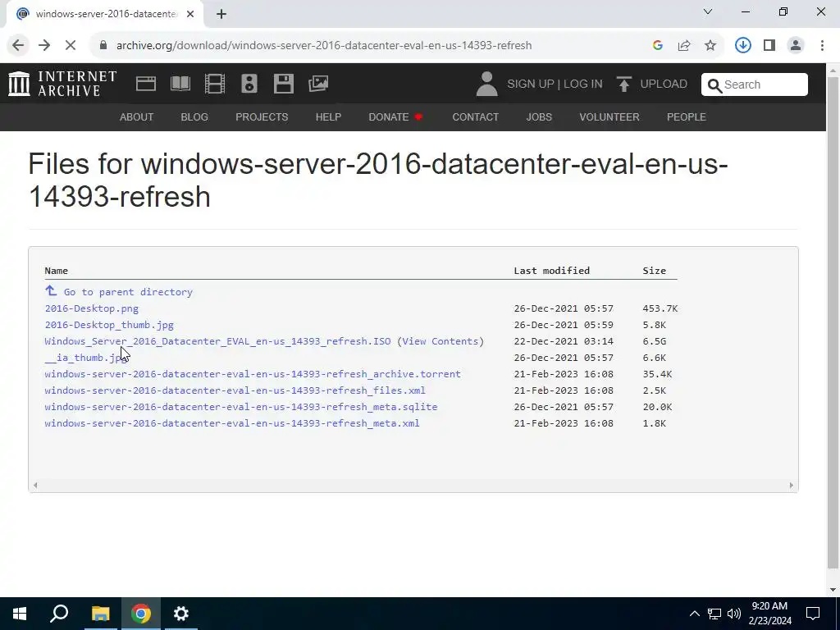
Task: Share this page using the share icon
Action: [684, 46]
